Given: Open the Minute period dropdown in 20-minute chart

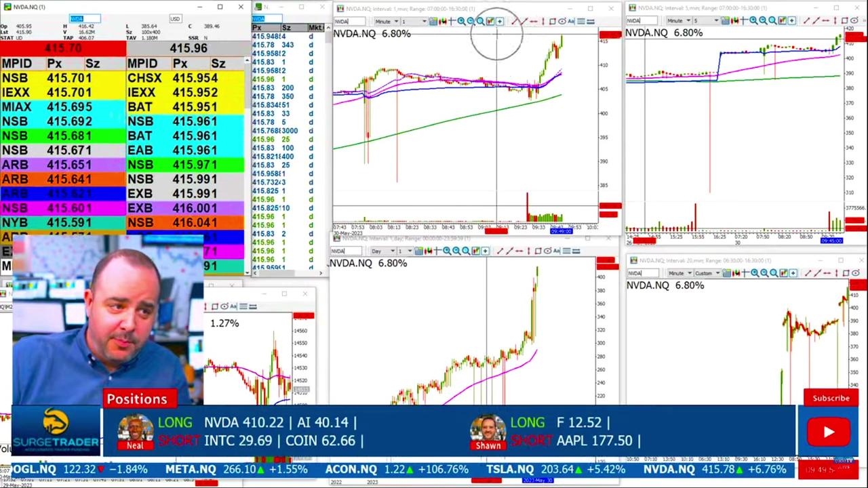Looking at the screenshot, I should click(680, 273).
